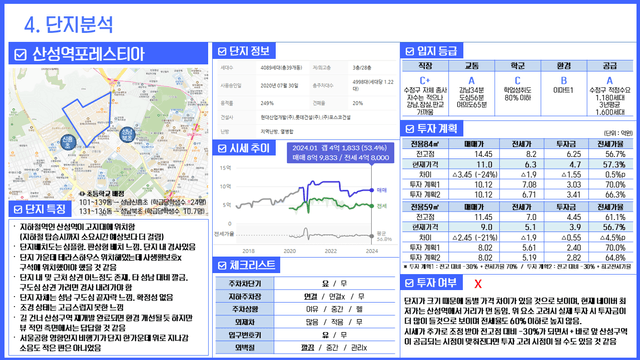640x360 pixels.
Task: Choose 적음 in the 외제차 row
Action: tap(337, 322)
